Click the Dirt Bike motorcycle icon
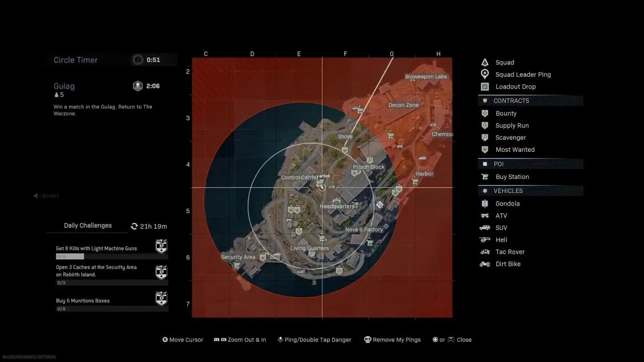The height and width of the screenshot is (362, 644). (485, 264)
